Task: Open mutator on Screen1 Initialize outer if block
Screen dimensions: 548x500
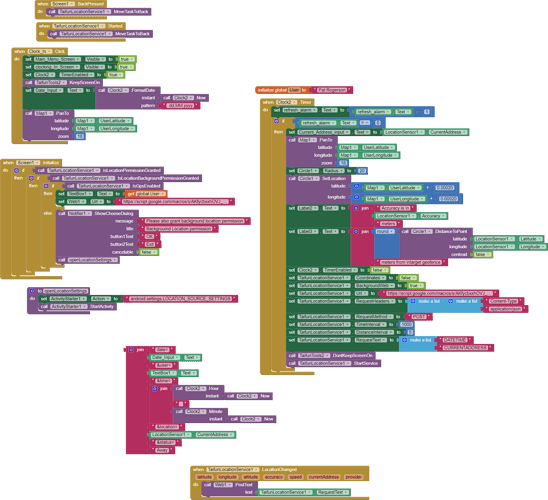Action: pyautogui.click(x=16, y=171)
